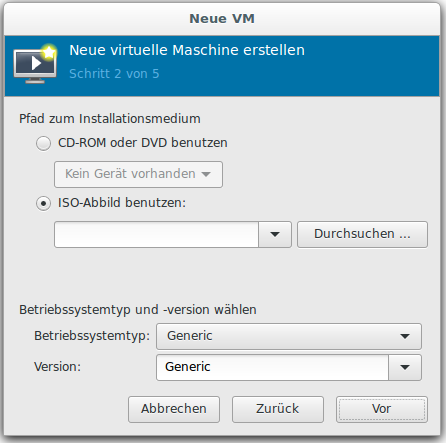The width and height of the screenshot is (446, 443).
Task: Open the Durchsuchen file browser button
Action: tap(362, 234)
